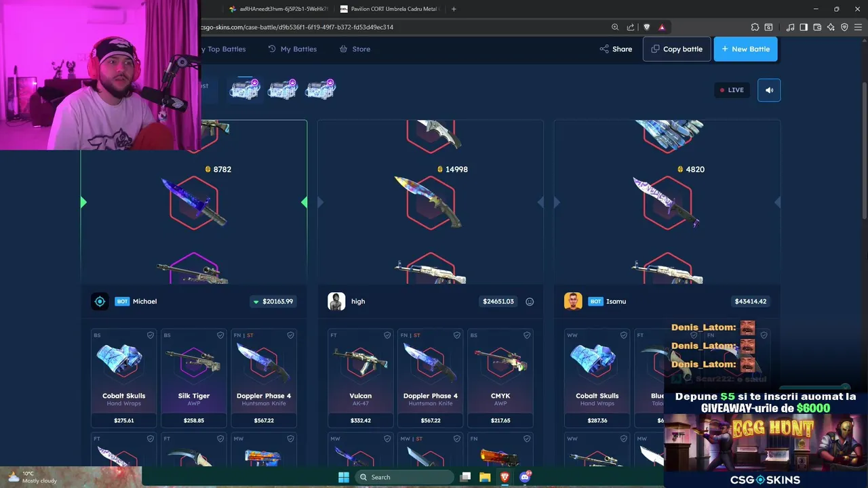Open Michael's Cobalt Skulls Hand Wraps card

(124, 378)
